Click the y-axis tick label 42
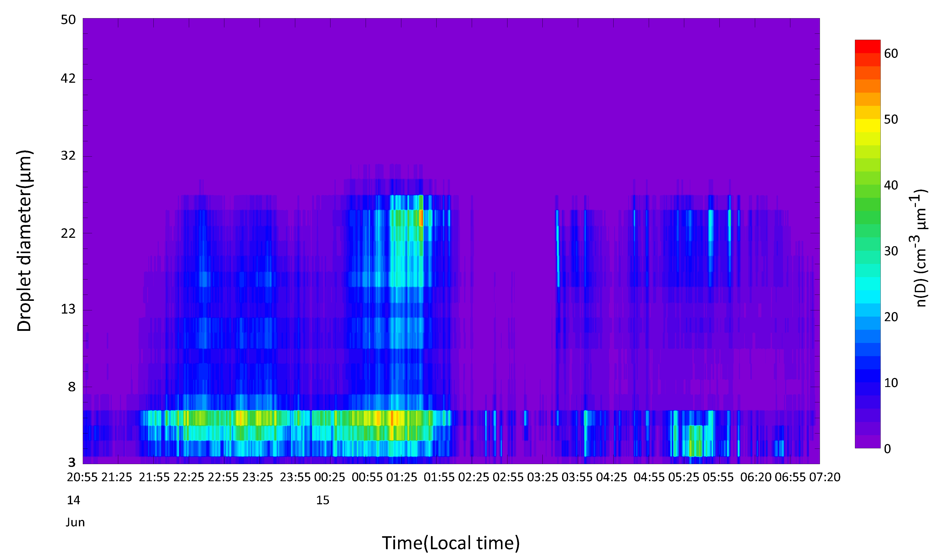This screenshot has height=560, width=939. (68, 78)
